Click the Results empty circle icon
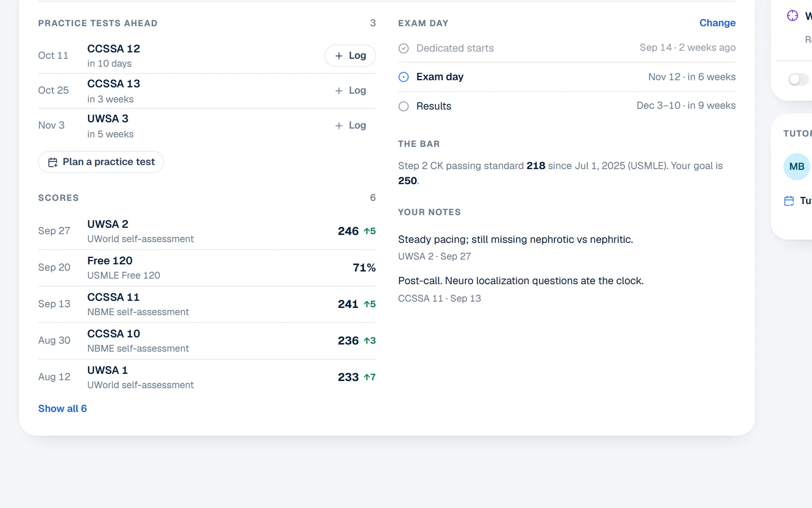This screenshot has width=812, height=508. pyautogui.click(x=403, y=106)
